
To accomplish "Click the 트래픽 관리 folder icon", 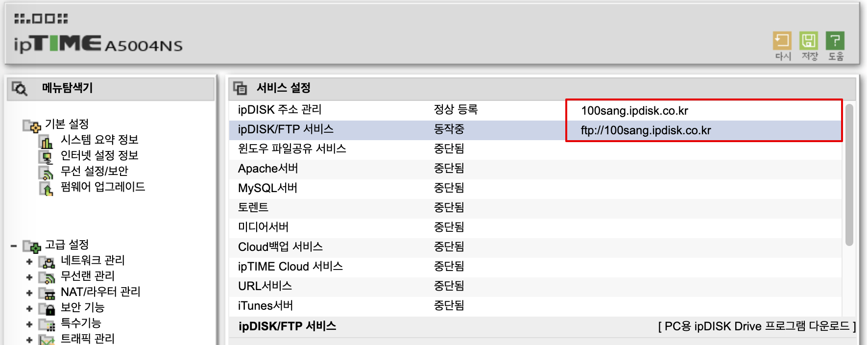I will pos(47,340).
